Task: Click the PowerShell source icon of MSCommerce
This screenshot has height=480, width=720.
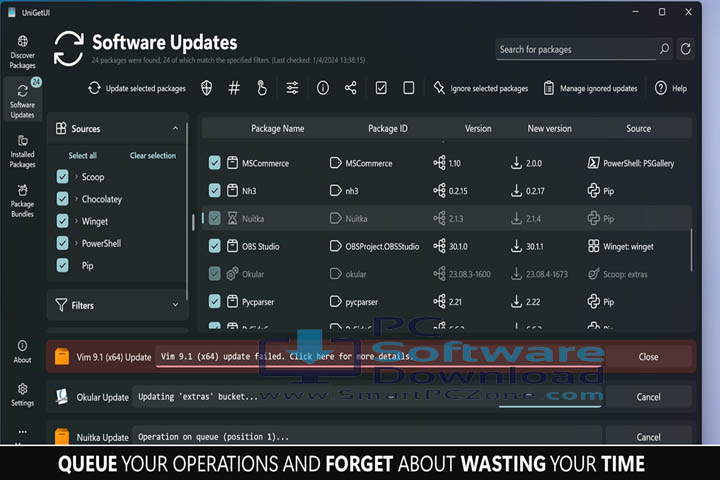Action: [x=593, y=163]
